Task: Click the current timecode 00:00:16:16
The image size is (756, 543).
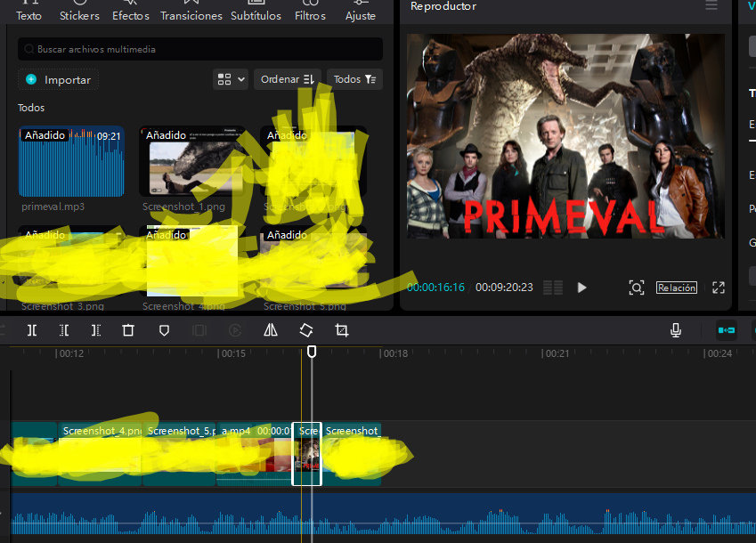Action: pyautogui.click(x=435, y=288)
